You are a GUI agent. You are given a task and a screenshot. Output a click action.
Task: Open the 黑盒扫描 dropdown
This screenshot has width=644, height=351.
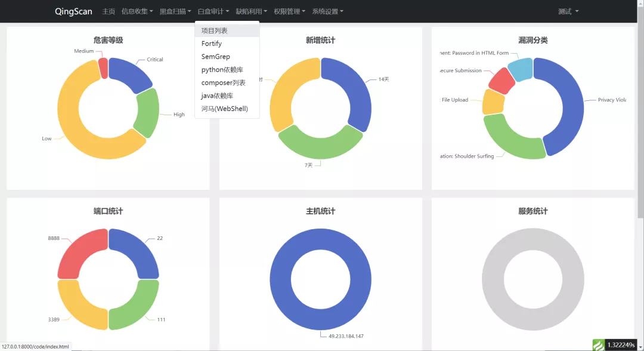pos(172,11)
